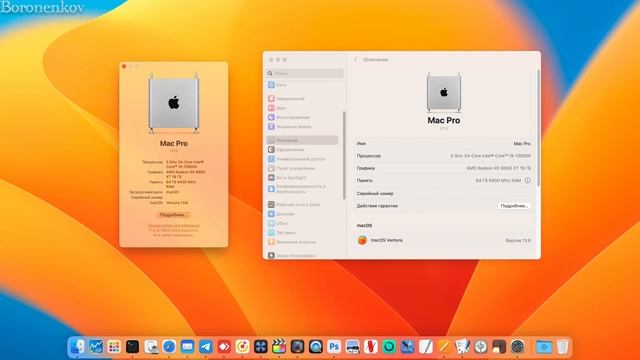640x360 pixels.
Task: Open Safari from the Dock
Action: click(169, 347)
